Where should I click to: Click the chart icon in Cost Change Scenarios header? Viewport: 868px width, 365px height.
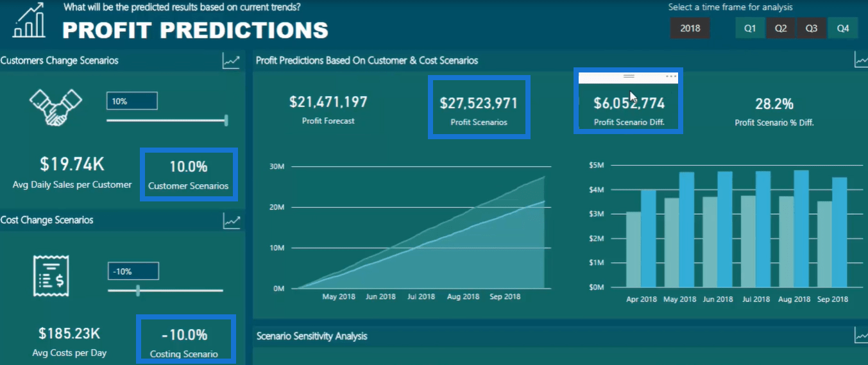coord(231,221)
